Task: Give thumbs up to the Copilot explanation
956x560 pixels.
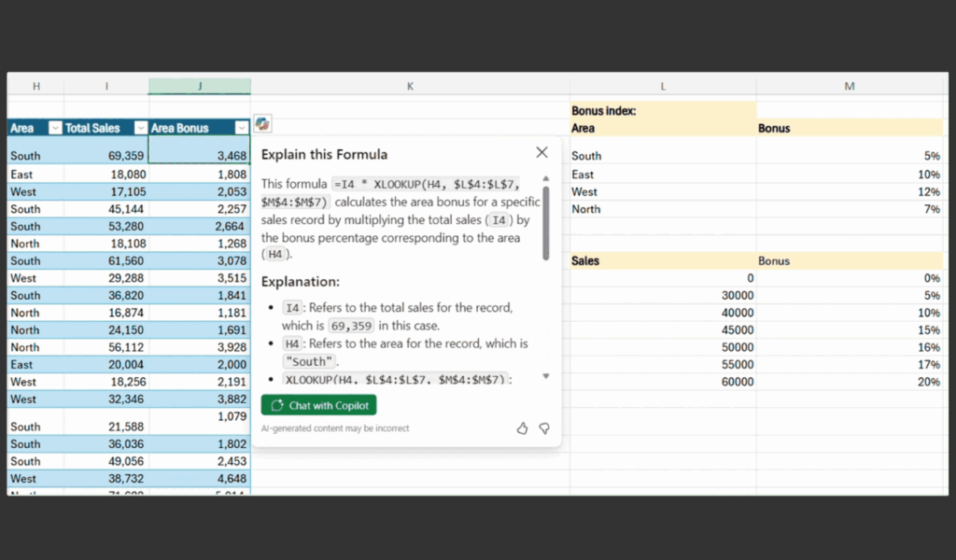Action: pyautogui.click(x=522, y=428)
